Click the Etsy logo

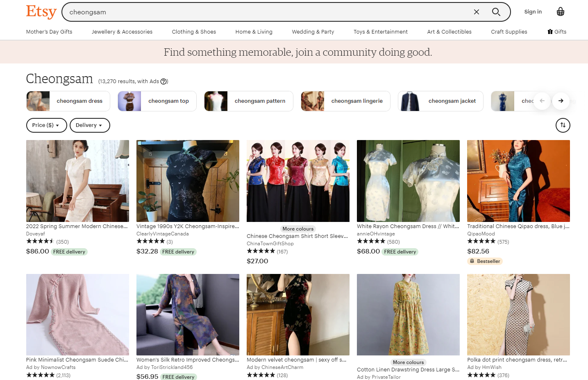pyautogui.click(x=41, y=12)
